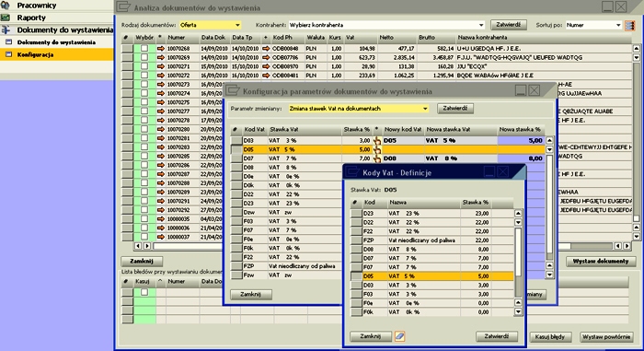
Task: Click Zamknij in the Kody Vat dialog
Action: 370,336
